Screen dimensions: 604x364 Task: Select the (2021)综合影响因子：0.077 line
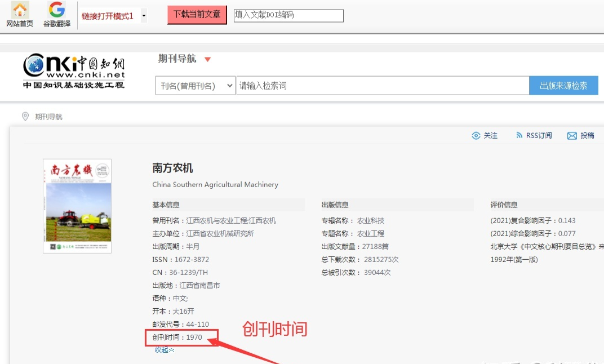(x=533, y=234)
